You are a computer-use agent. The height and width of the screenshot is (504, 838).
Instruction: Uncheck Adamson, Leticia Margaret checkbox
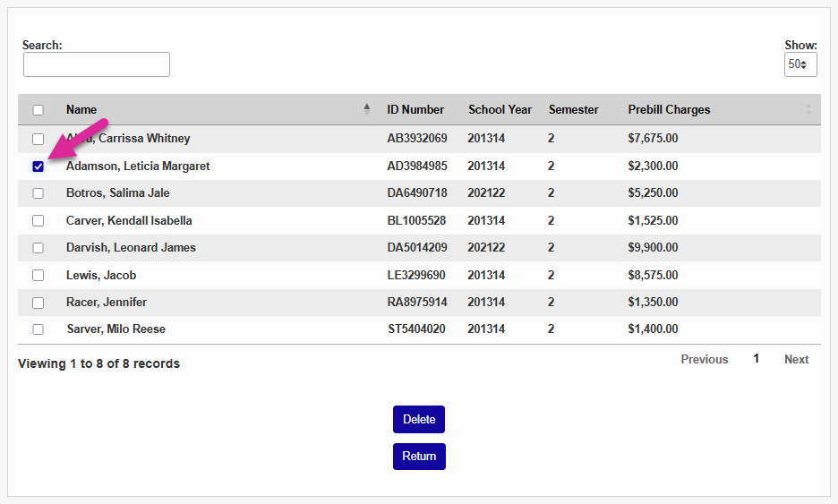(x=38, y=167)
